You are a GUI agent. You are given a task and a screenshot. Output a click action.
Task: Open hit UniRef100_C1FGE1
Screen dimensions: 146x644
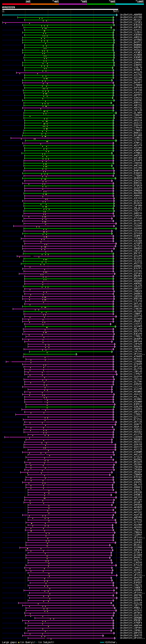pyautogui.click(x=131, y=22)
